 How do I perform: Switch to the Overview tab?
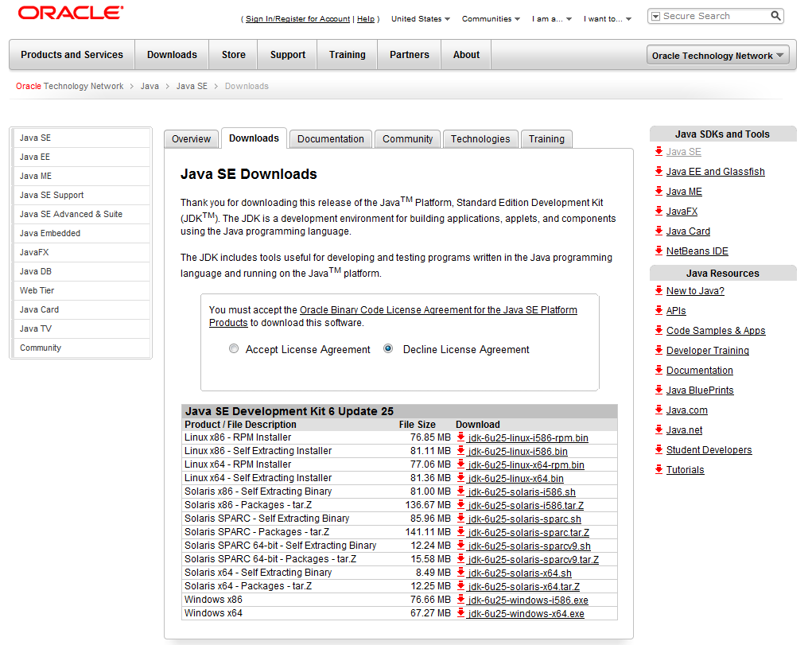(191, 139)
